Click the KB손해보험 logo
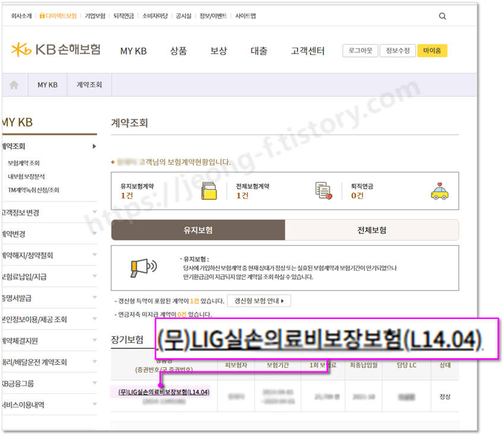The width and height of the screenshot is (504, 436). point(56,50)
